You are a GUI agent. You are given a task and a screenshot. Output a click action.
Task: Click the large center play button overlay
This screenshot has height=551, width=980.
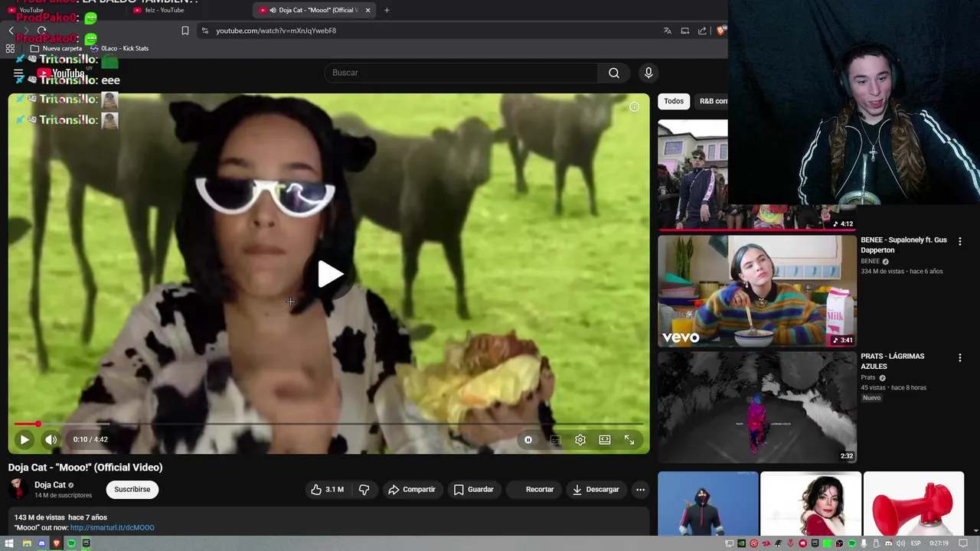[330, 274]
